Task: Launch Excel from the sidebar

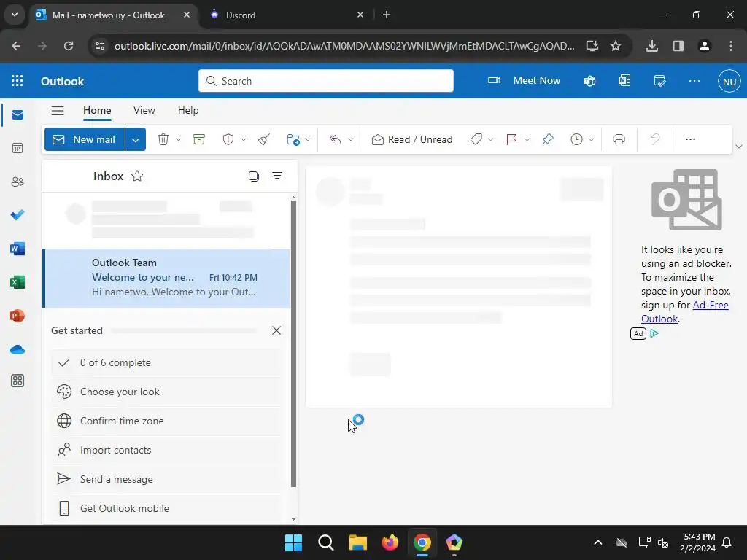Action: [18, 282]
